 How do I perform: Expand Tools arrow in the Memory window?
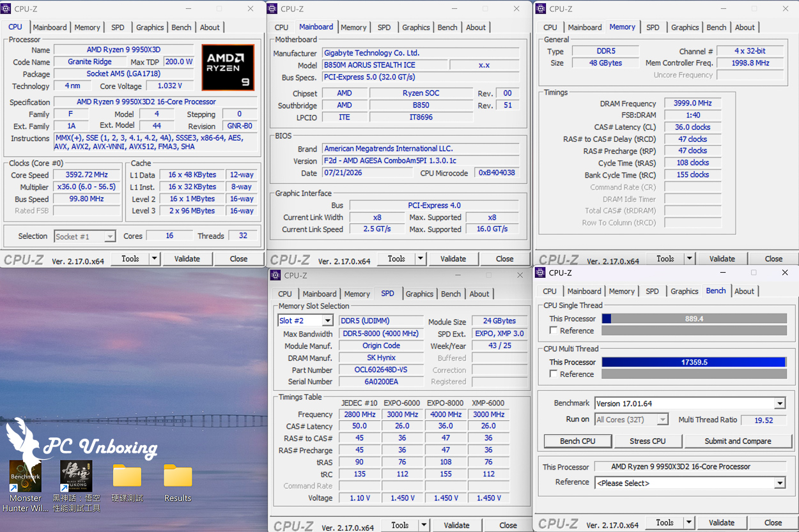click(689, 259)
